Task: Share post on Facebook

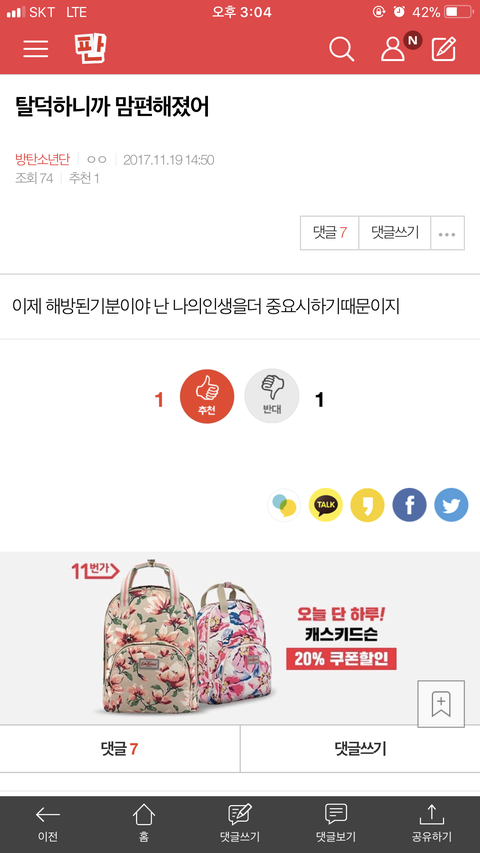Action: click(409, 505)
